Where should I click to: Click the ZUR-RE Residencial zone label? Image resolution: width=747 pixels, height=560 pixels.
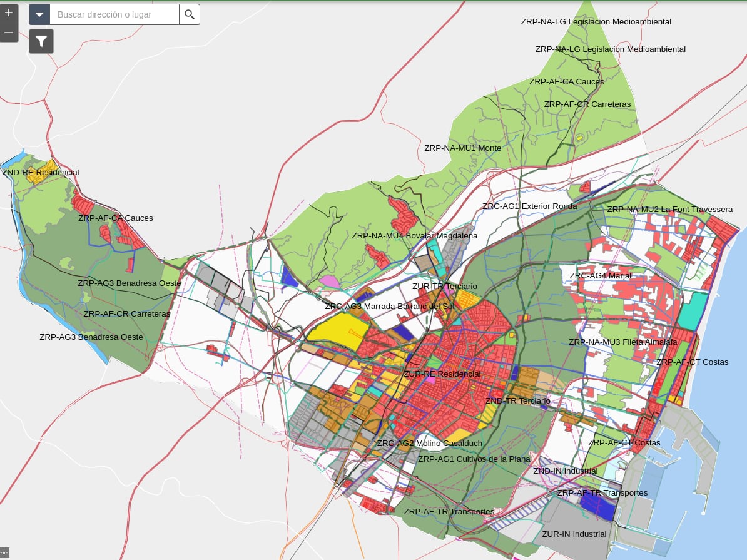pos(442,374)
